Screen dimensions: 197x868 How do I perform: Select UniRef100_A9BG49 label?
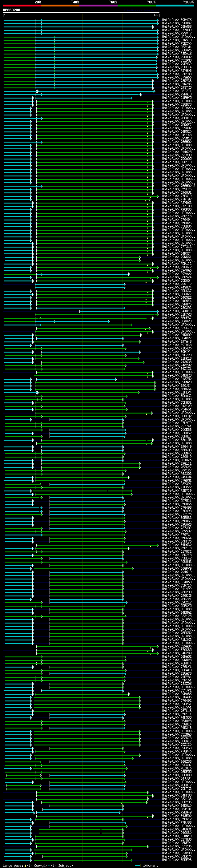coord(176,813)
